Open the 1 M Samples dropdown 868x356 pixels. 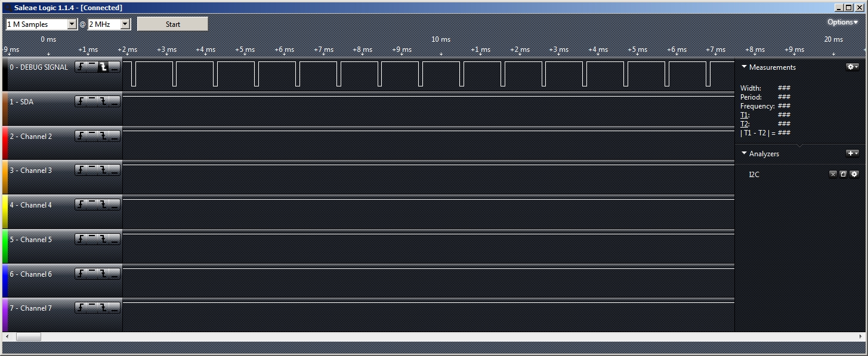pyautogui.click(x=72, y=24)
